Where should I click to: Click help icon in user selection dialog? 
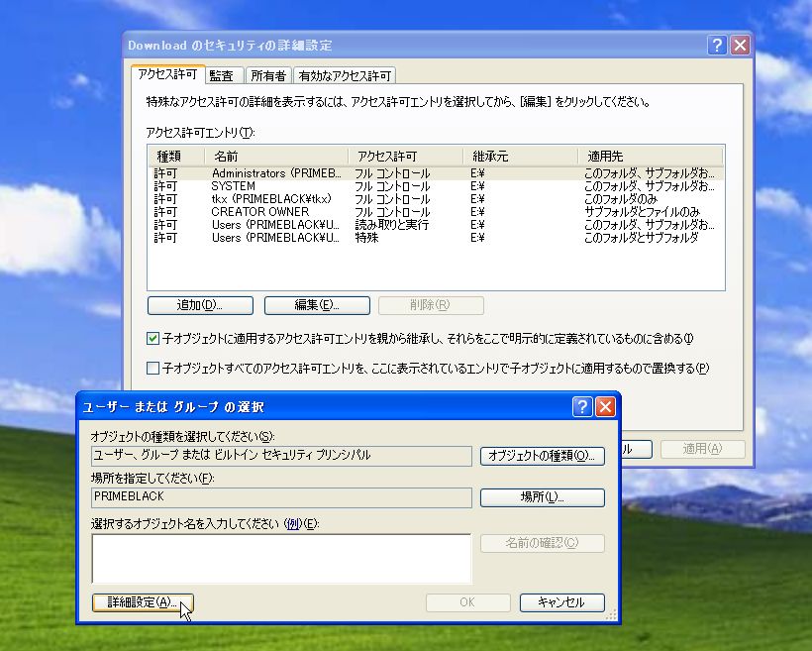tap(582, 407)
